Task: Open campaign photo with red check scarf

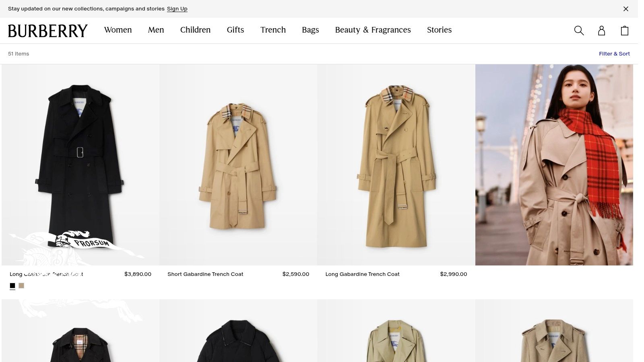Action: tap(554, 165)
